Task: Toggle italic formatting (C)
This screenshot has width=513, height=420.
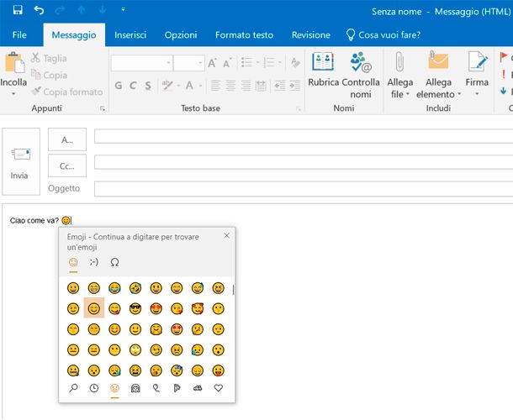Action: 131,86
